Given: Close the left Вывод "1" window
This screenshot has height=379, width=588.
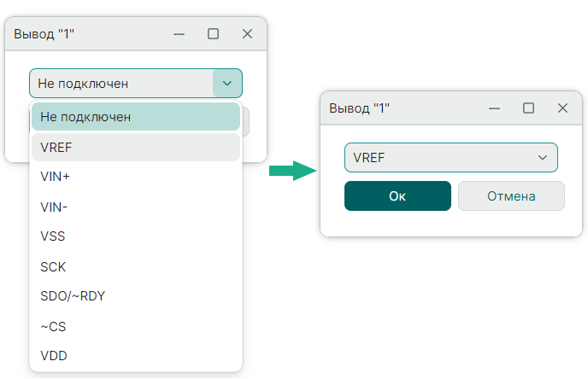Looking at the screenshot, I should (x=248, y=34).
